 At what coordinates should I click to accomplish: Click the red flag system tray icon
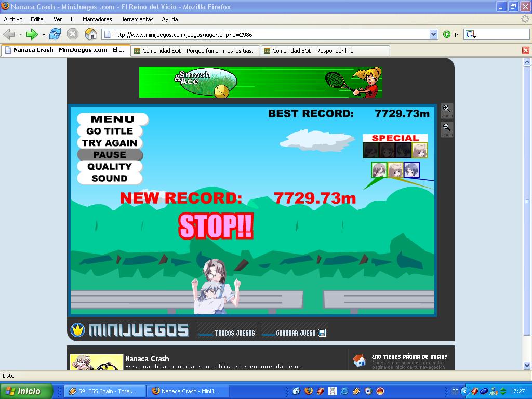[475, 391]
